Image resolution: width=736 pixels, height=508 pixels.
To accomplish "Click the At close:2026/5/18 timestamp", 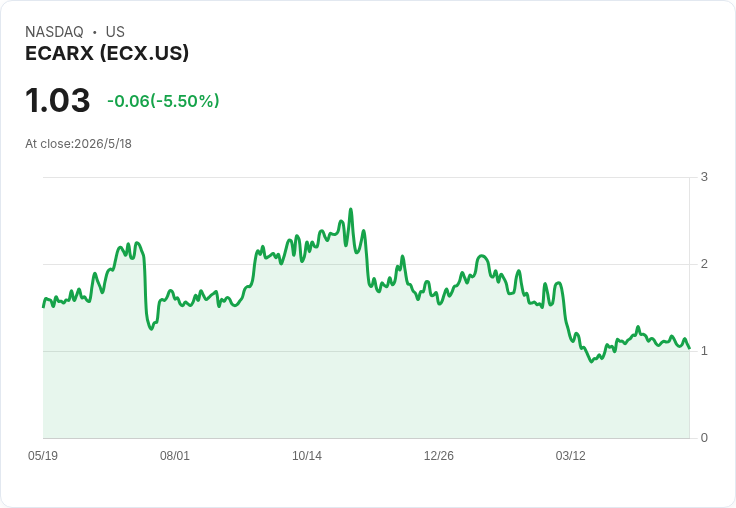I will [x=78, y=144].
